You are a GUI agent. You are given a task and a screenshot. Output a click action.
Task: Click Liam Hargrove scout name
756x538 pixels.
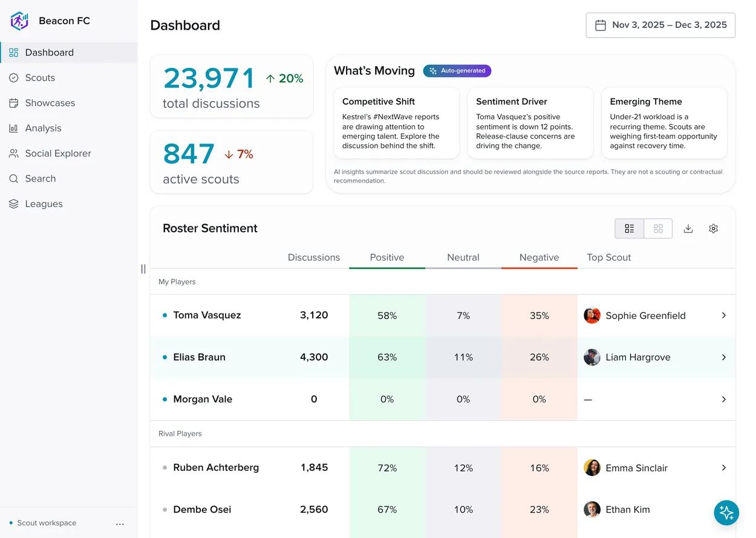(x=638, y=357)
